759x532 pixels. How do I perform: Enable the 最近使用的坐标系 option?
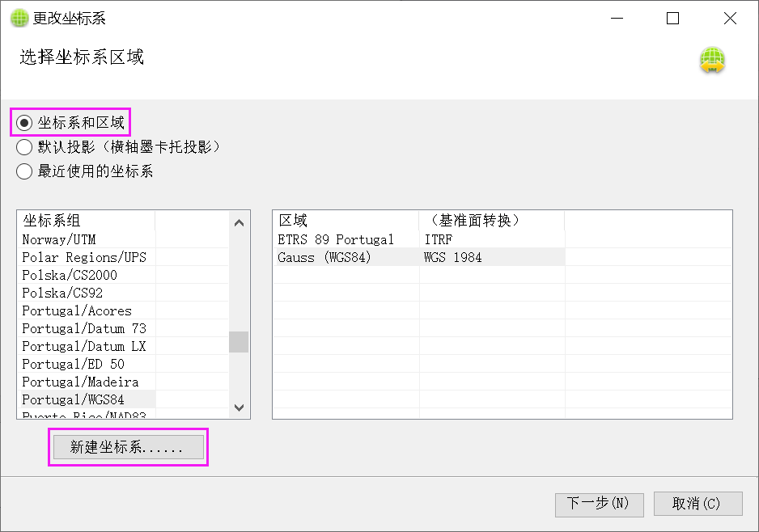coord(24,171)
